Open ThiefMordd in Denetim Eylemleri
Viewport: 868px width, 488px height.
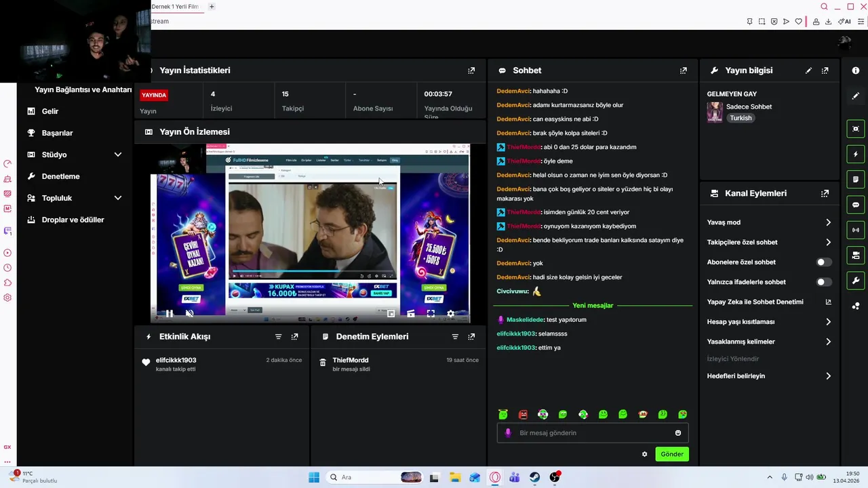(x=350, y=360)
